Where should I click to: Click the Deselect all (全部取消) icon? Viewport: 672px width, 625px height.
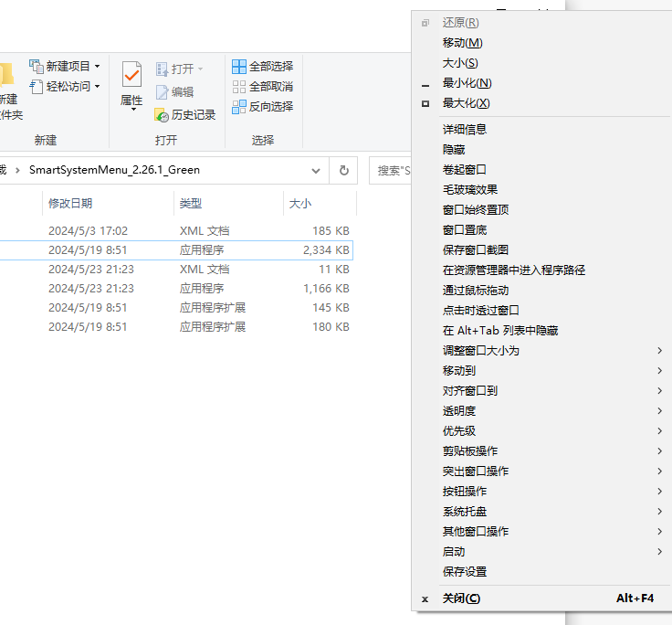click(x=239, y=87)
